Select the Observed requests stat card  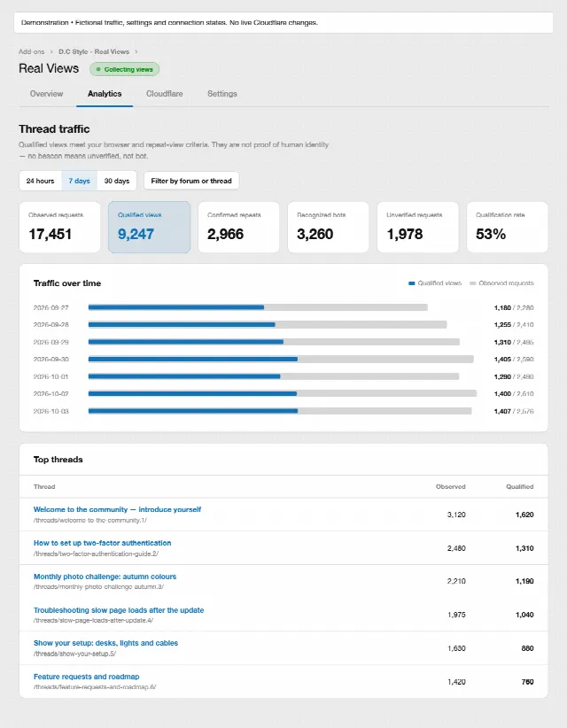[59, 227]
